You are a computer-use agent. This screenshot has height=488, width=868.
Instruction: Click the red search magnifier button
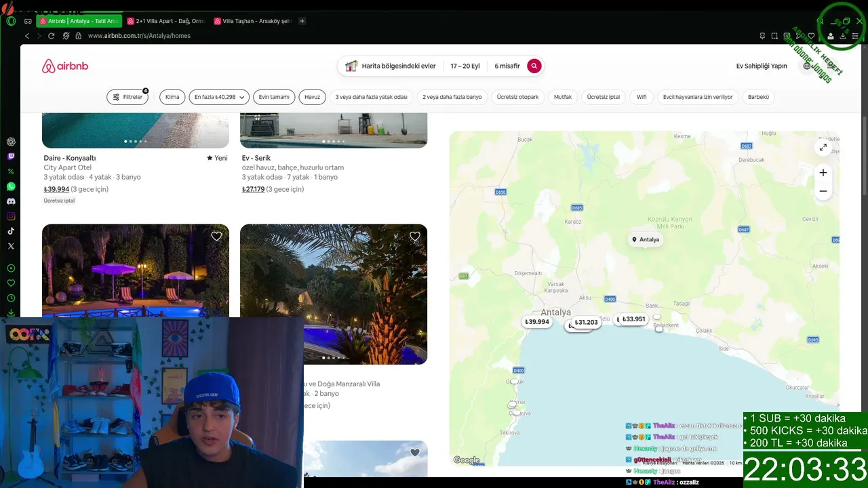point(534,66)
